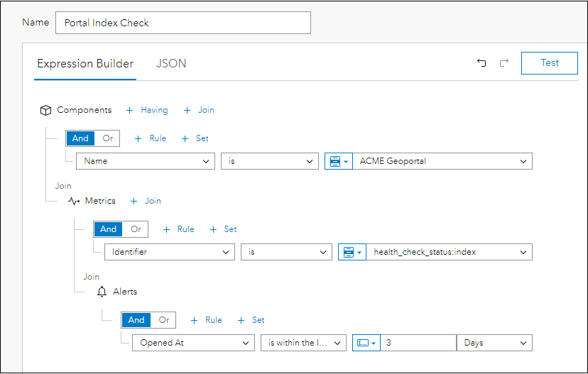Click the Metrics pulse icon
This screenshot has height=374, width=588.
coord(74,201)
